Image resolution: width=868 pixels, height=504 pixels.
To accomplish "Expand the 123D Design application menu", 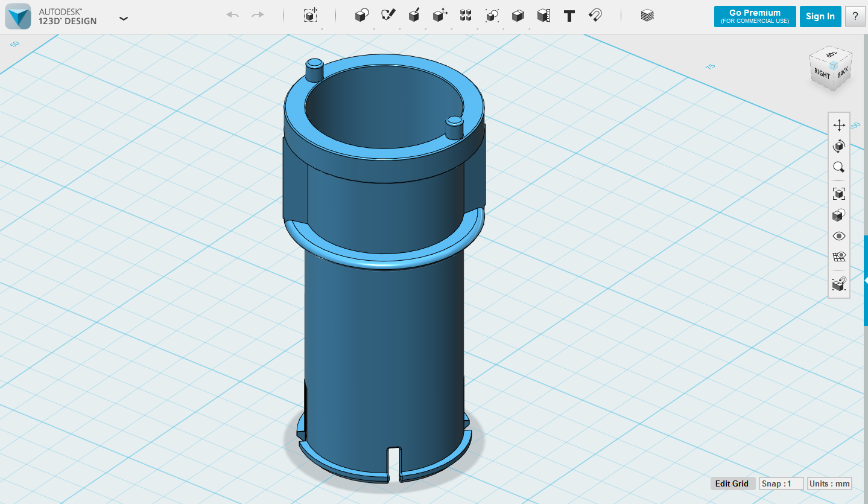I will pos(124,18).
